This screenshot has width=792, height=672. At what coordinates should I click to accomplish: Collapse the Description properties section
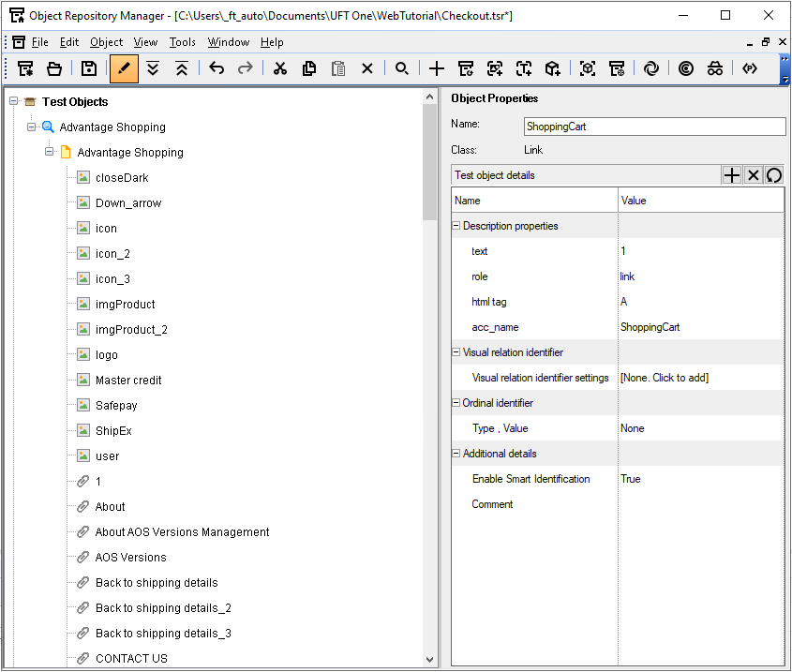[456, 225]
